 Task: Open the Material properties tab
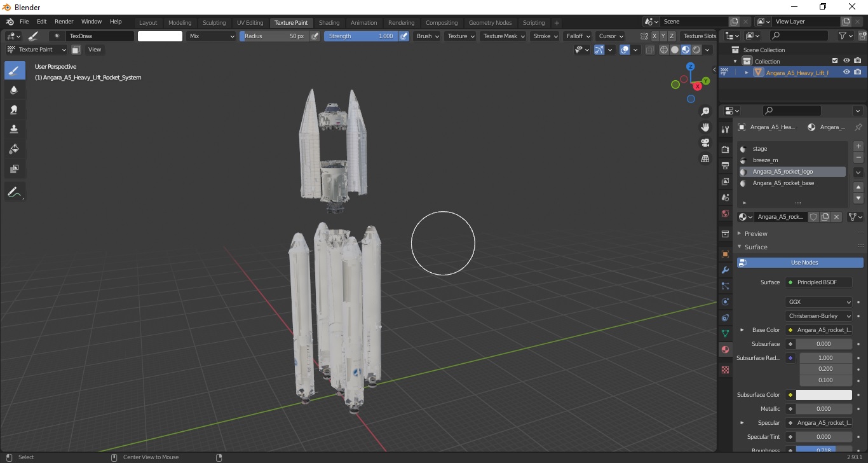(x=725, y=349)
